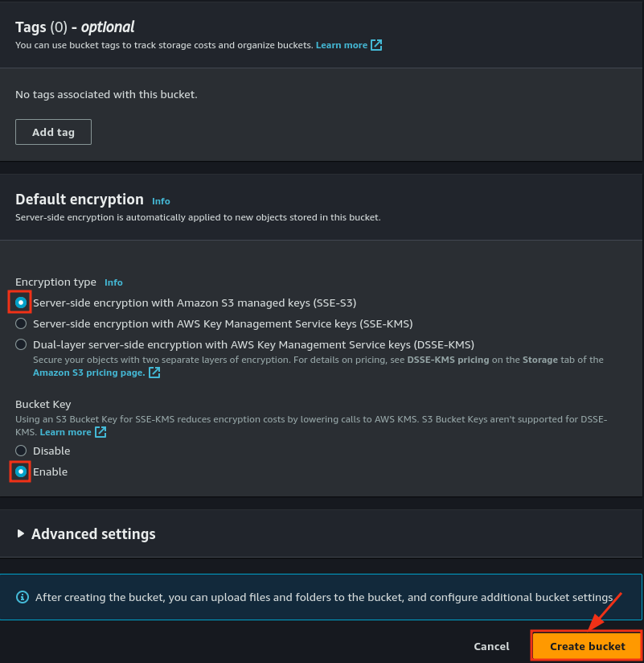Select SSE-S3 managed keys encryption option
Viewport: 644px width, 663px height.
point(21,302)
